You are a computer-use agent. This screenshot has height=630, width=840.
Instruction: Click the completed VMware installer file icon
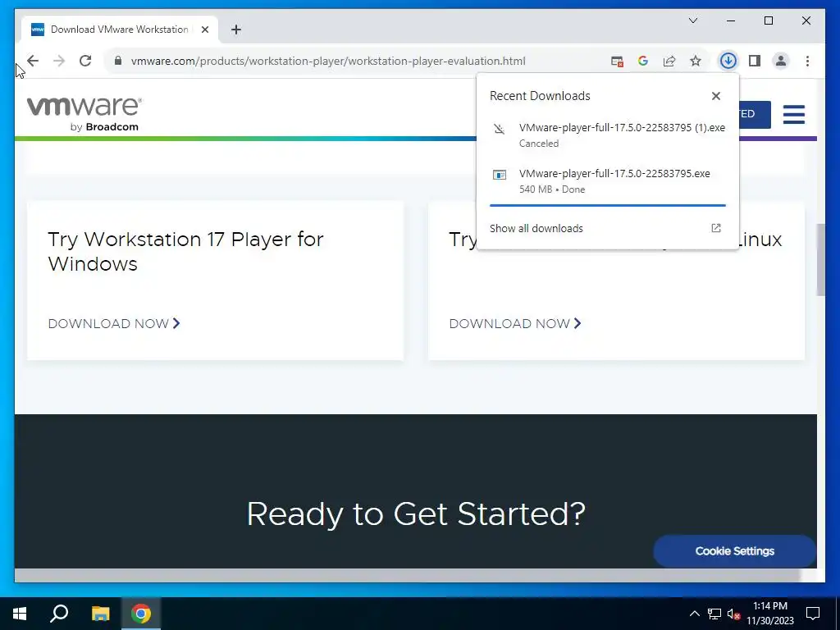coord(500,175)
